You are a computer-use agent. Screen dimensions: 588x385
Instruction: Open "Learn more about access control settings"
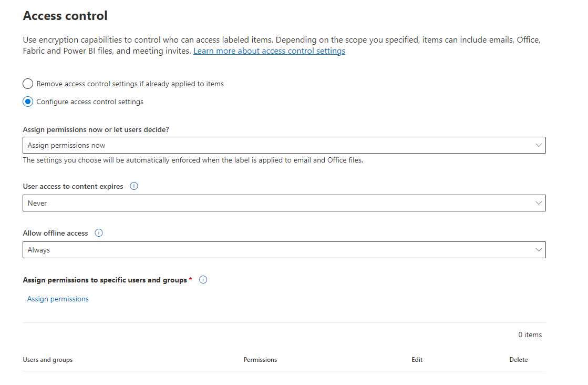(x=269, y=50)
